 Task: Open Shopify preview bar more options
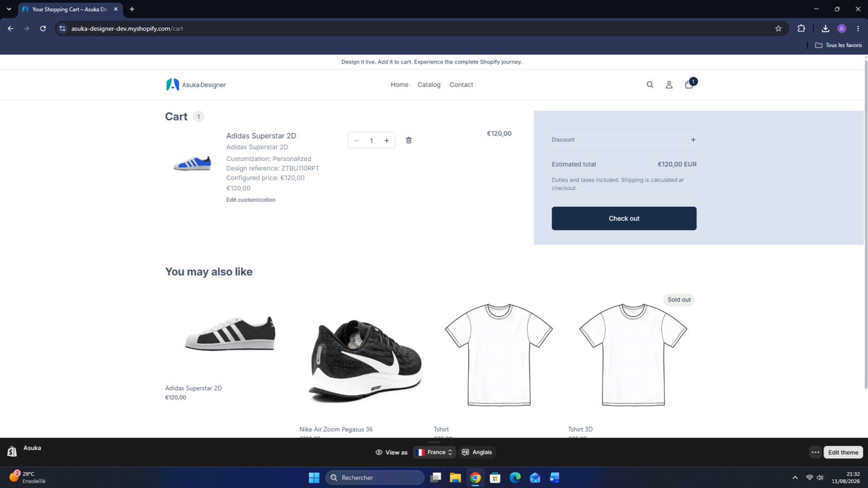[815, 452]
